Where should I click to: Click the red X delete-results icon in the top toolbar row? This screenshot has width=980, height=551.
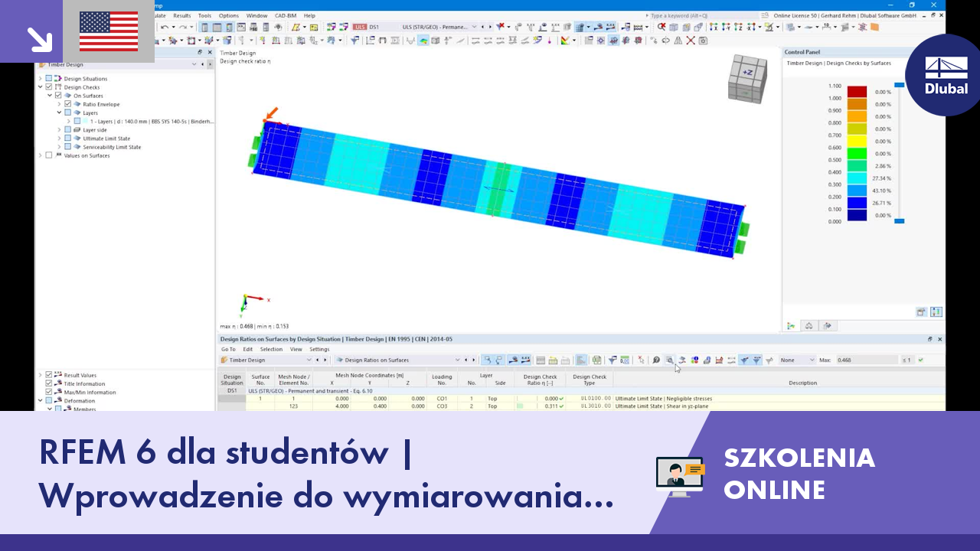(501, 27)
